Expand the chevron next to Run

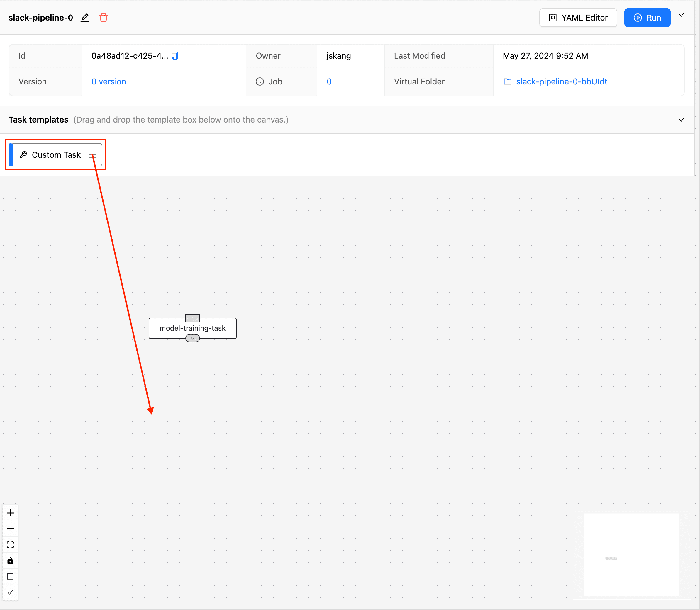tap(681, 15)
